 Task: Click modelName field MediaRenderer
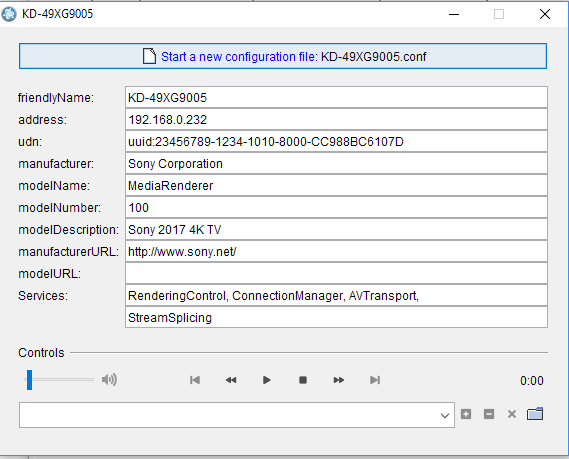coord(336,185)
